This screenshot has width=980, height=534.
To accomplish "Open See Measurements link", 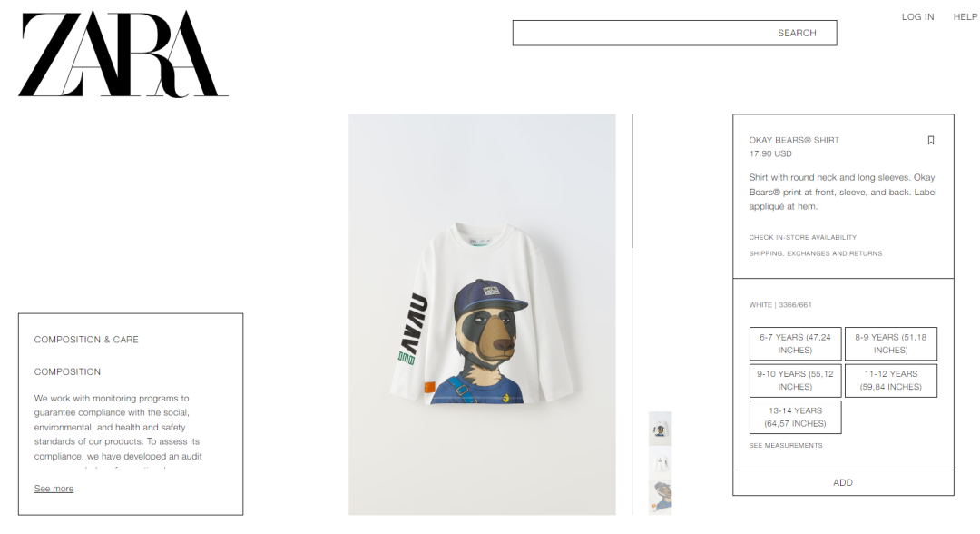I will pos(786,445).
